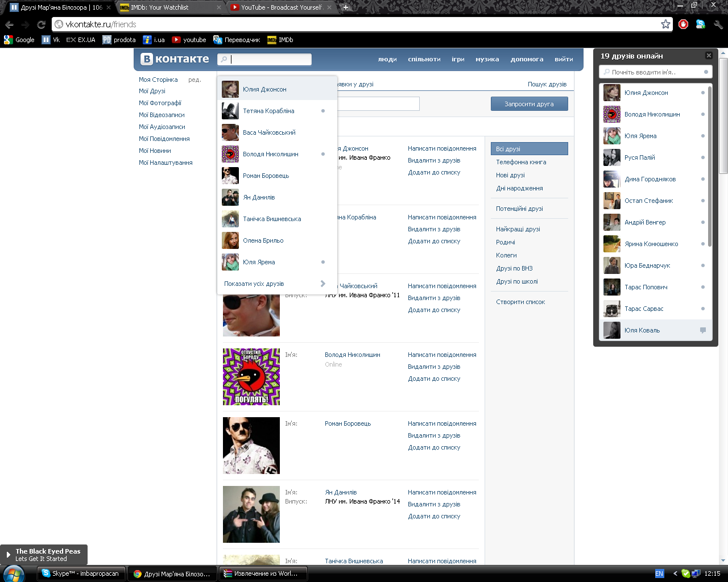
Task: Select Васа Чайковський in the search dropdown
Action: (277, 132)
